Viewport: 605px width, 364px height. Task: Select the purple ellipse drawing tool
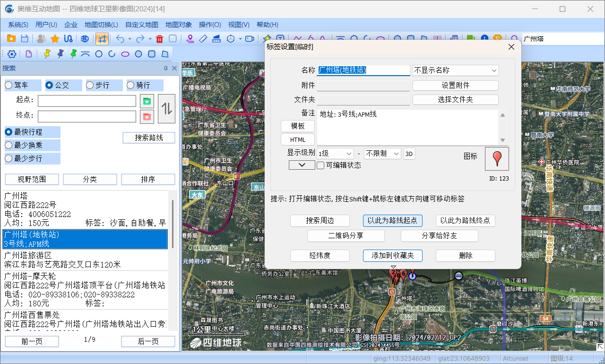pos(125,54)
